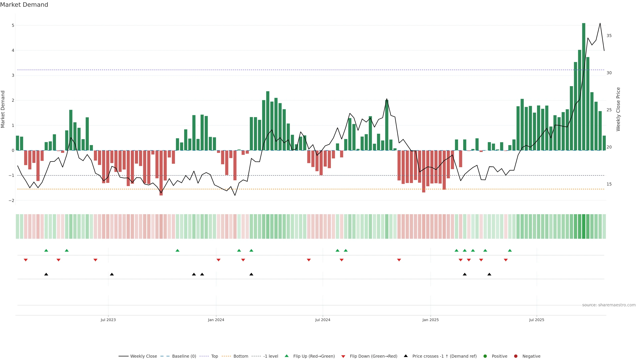Click the rightmost red flip-down triangle marker
The height and width of the screenshot is (362, 644).
506,260
